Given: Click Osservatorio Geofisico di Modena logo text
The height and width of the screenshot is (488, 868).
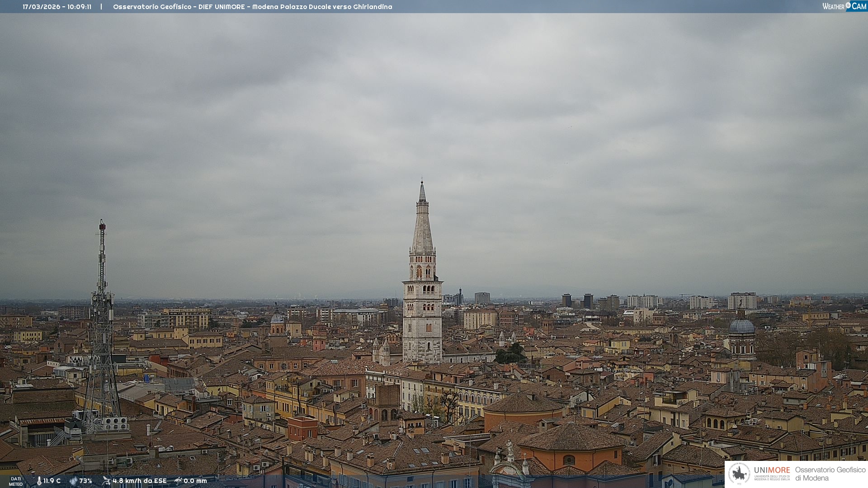Looking at the screenshot, I should [830, 474].
